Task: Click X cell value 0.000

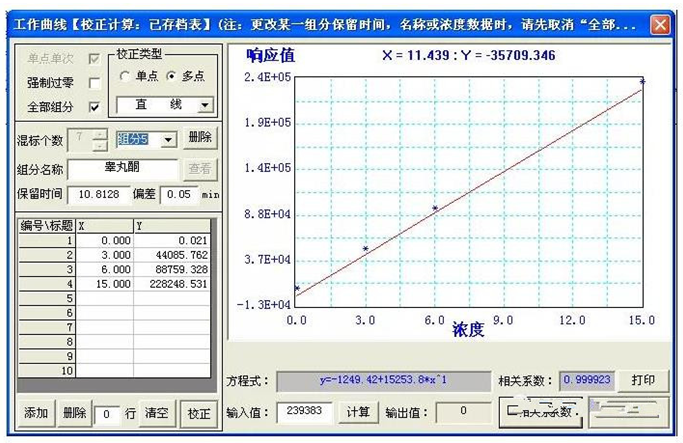Action: pyautogui.click(x=105, y=240)
